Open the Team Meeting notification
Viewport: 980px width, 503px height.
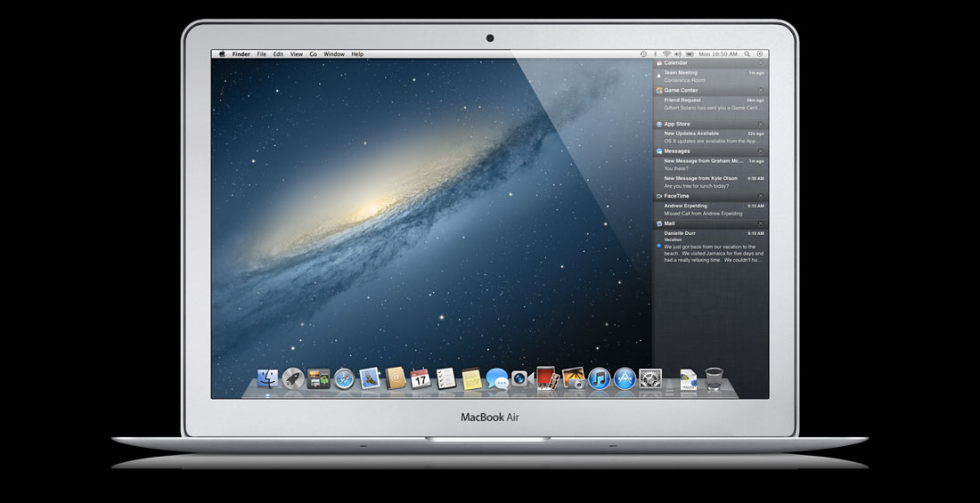click(x=711, y=77)
